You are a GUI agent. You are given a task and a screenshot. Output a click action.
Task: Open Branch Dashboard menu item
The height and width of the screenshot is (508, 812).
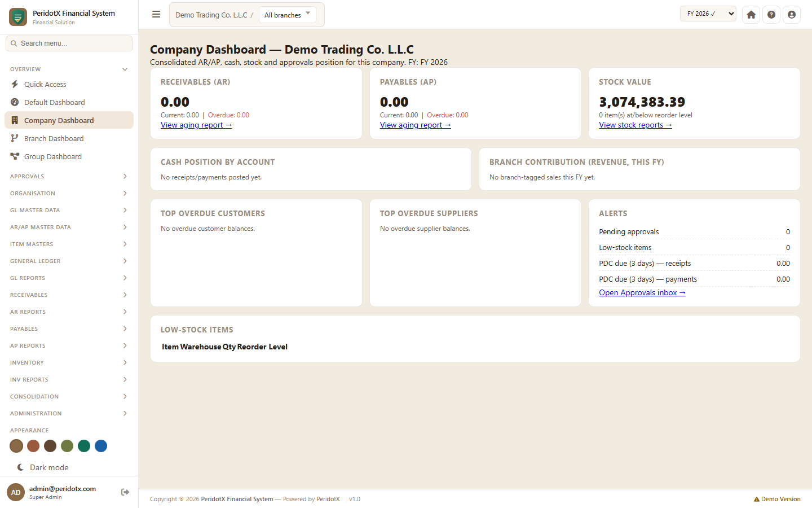(69, 138)
